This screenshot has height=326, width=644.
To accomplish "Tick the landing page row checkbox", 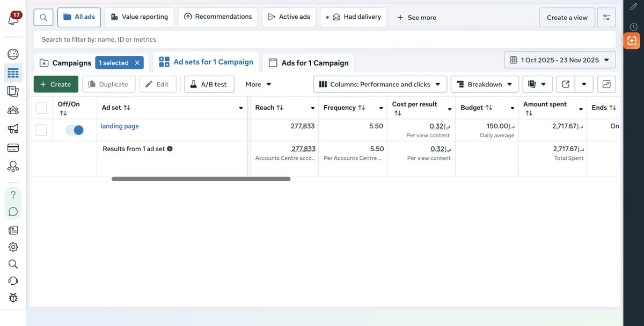I will (x=41, y=130).
